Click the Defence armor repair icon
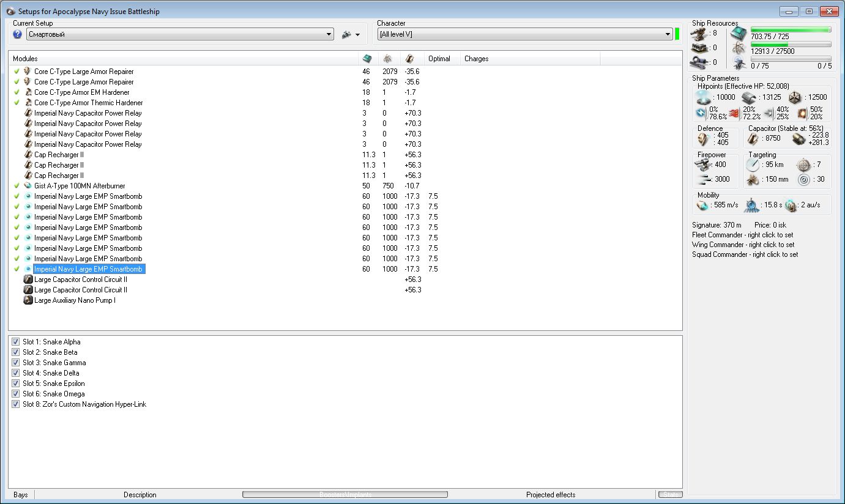The height and width of the screenshot is (504, 845). coord(703,139)
